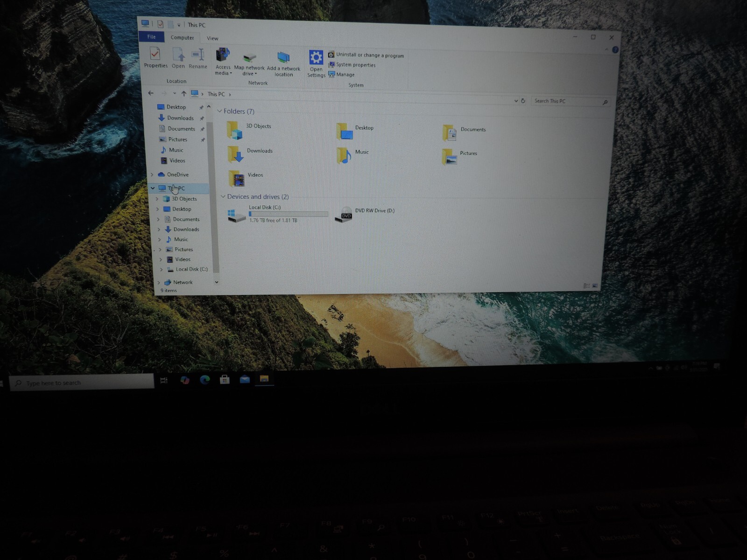The height and width of the screenshot is (560, 747).
Task: Open Customize Quick Access Toolbar dropdown
Action: [x=179, y=25]
